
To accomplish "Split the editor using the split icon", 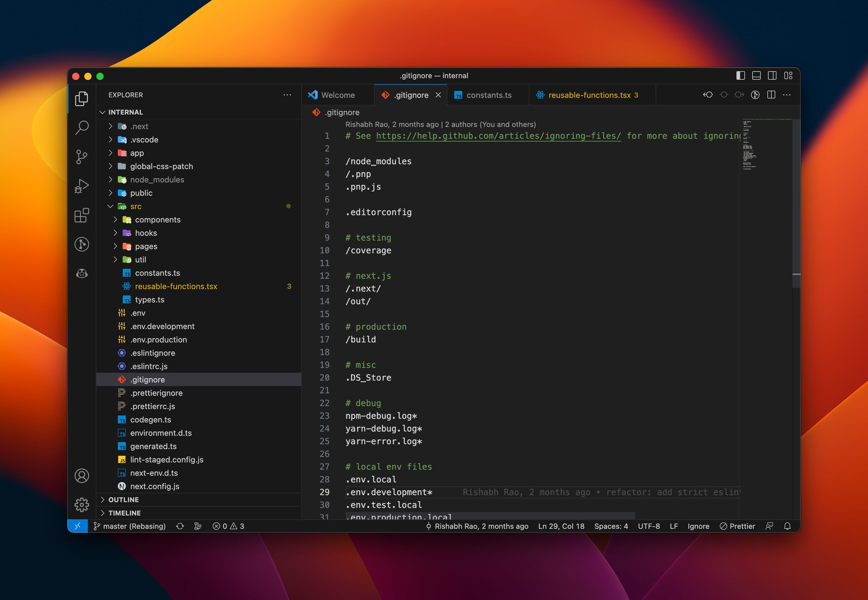I will tap(771, 94).
